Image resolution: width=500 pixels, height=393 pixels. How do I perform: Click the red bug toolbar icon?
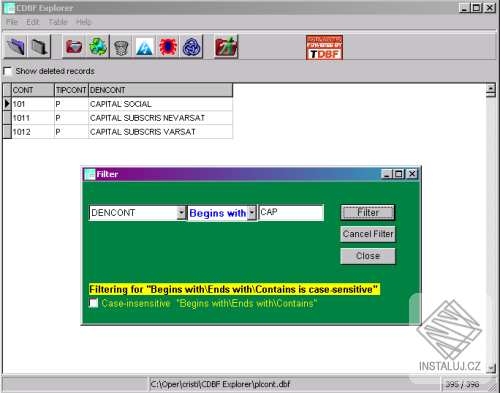point(168,47)
